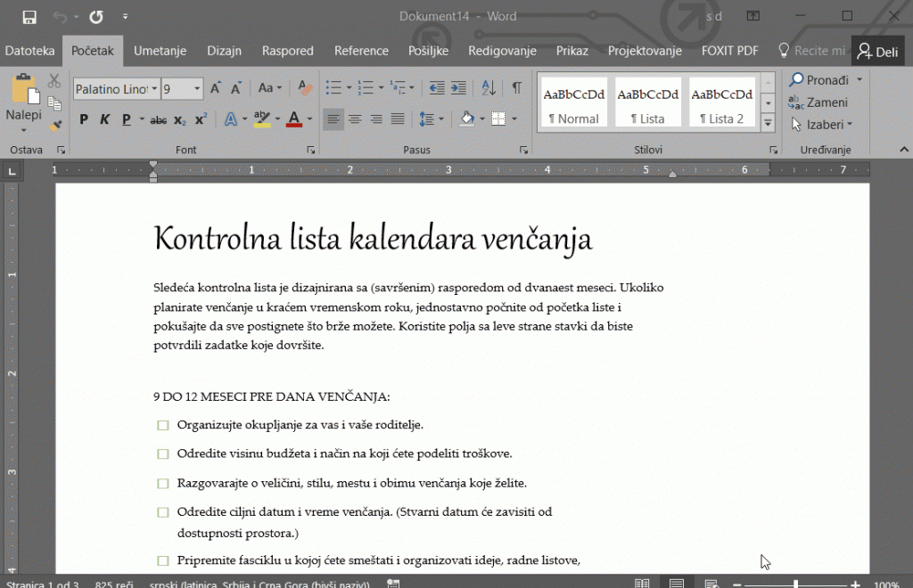Switch to the Redigovanje tab
The width and height of the screenshot is (913, 588).
point(503,51)
